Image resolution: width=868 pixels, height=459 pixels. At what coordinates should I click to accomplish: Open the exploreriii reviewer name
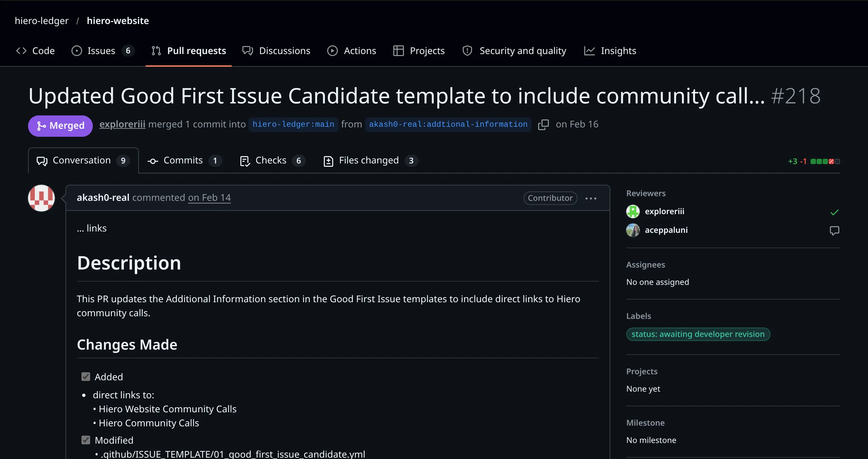(664, 211)
